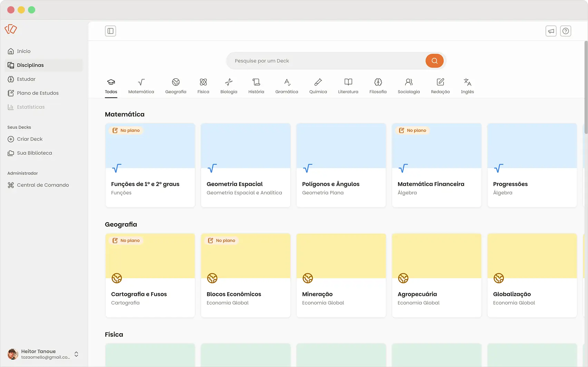Open the Funções de 1º e 2º graus deck
The height and width of the screenshot is (367, 588).
point(150,165)
